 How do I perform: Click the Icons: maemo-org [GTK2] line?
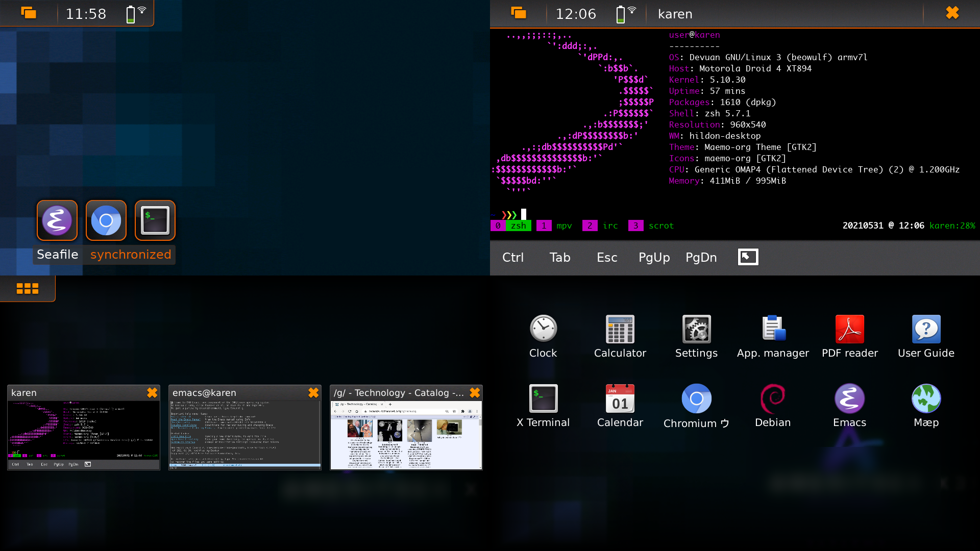[728, 158]
